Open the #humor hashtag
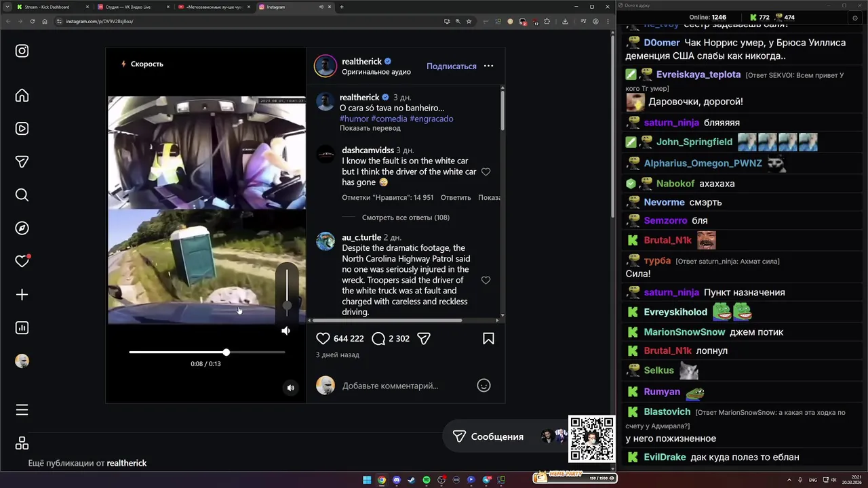The height and width of the screenshot is (488, 868). 354,119
